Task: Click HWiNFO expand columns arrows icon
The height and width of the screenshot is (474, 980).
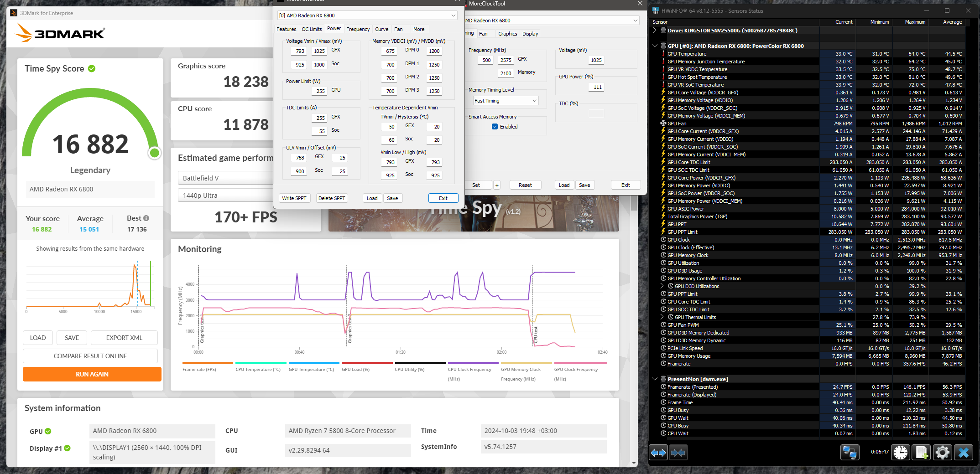Action: [658, 453]
